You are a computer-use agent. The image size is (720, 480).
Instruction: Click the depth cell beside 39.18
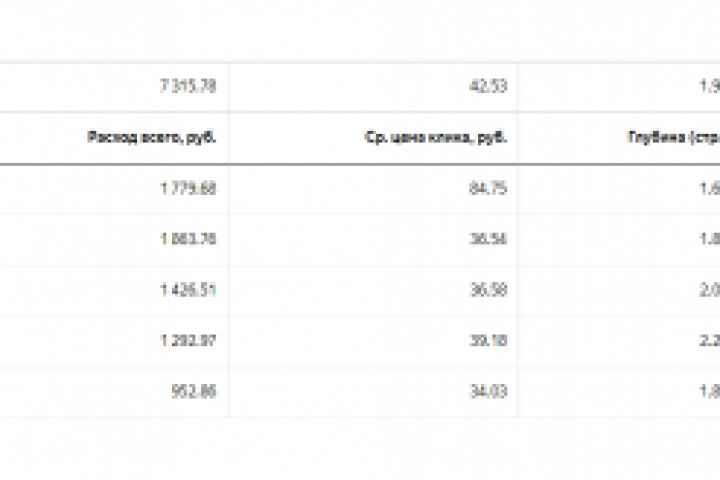click(708, 342)
